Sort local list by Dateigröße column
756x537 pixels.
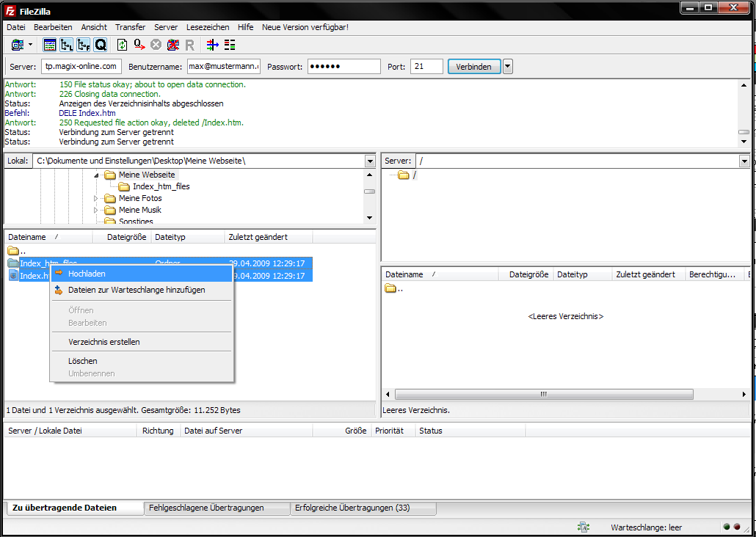[x=122, y=237]
